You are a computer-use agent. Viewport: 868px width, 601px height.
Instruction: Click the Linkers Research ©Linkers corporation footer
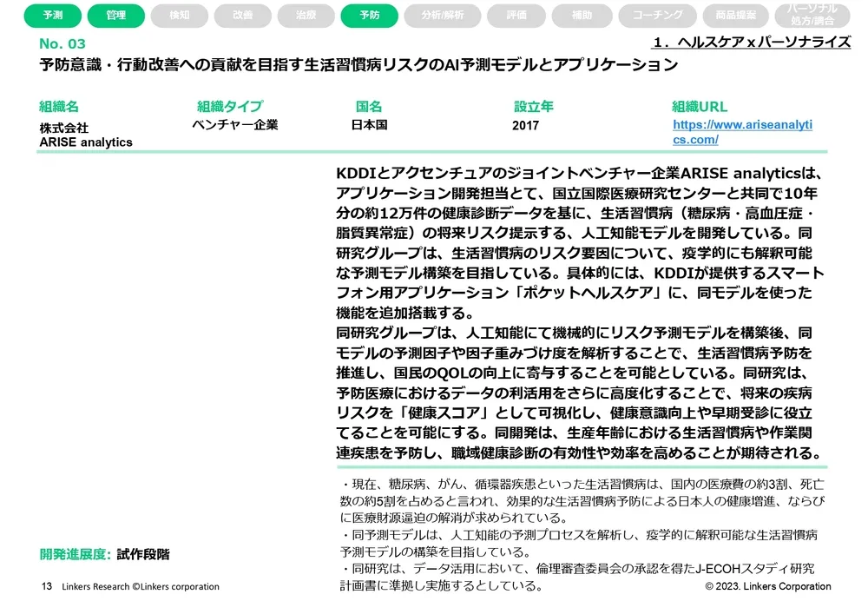[141, 586]
